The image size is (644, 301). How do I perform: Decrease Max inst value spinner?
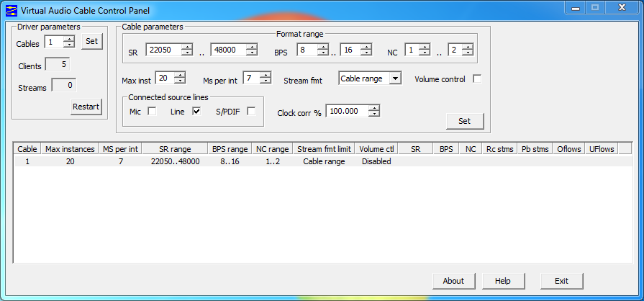click(x=181, y=81)
